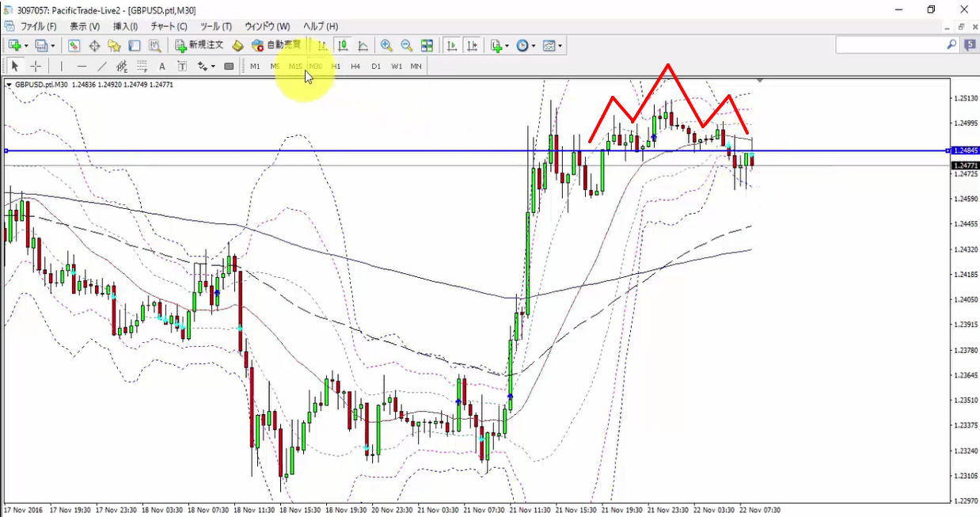Open the Navigator panel
The width and height of the screenshot is (980, 517).
pos(115,46)
